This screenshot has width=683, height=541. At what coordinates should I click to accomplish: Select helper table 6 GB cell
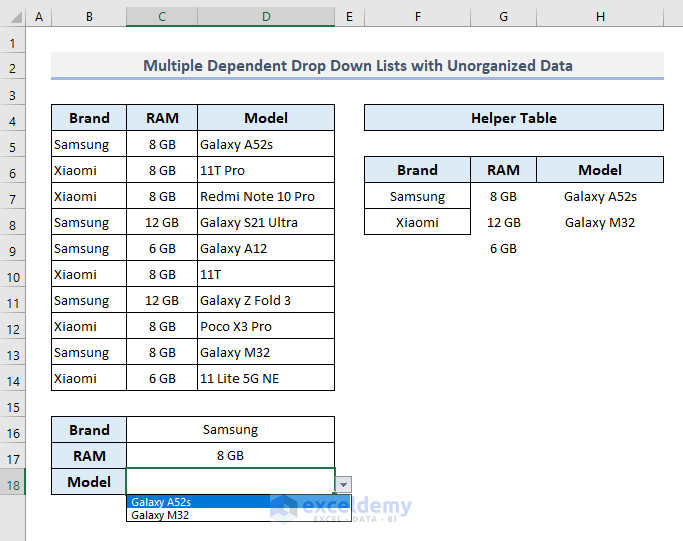tap(504, 248)
